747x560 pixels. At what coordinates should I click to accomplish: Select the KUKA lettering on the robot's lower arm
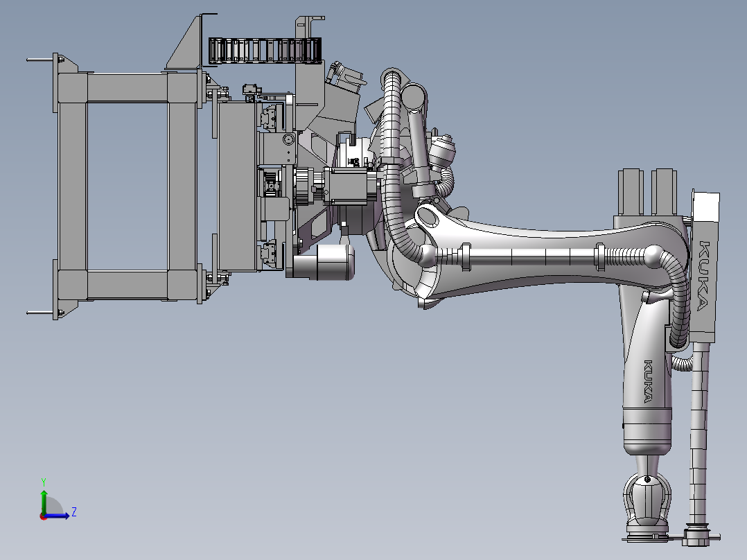point(649,381)
